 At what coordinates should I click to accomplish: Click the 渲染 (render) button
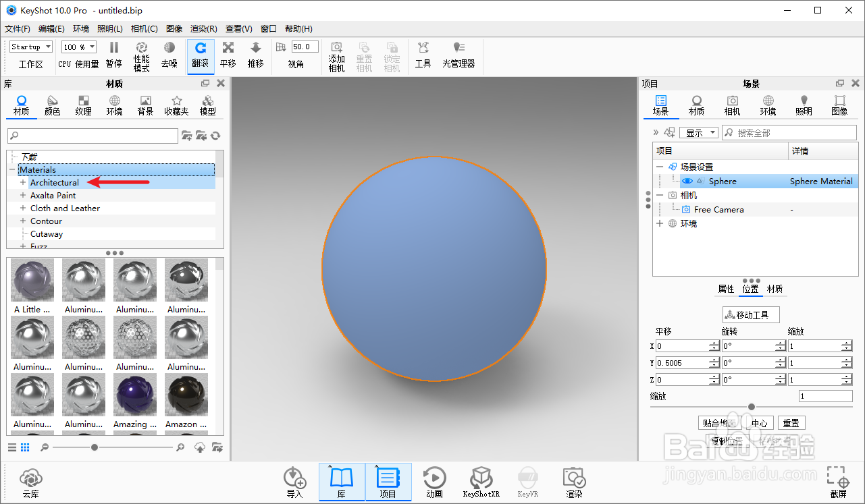[x=574, y=482]
